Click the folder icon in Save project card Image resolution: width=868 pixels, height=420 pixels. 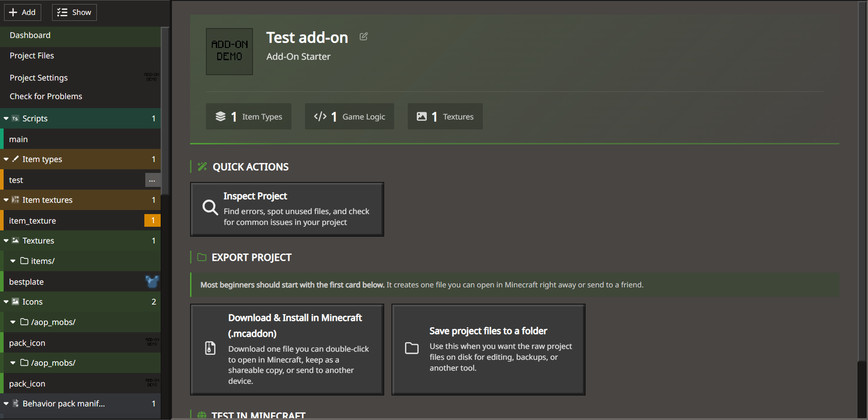(412, 348)
